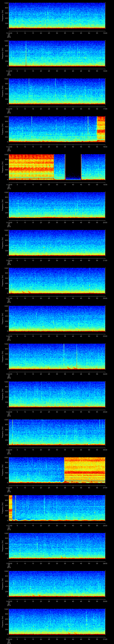Click the 5:30:00 start time label
The height and width of the screenshot is (644, 114).
pyautogui.click(x=9, y=639)
